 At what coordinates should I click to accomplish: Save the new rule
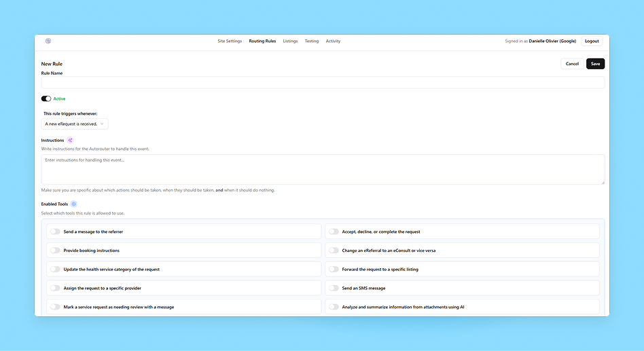click(x=595, y=64)
